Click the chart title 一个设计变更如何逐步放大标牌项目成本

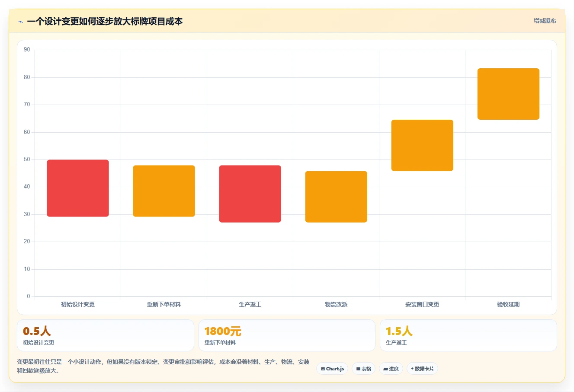(x=105, y=22)
